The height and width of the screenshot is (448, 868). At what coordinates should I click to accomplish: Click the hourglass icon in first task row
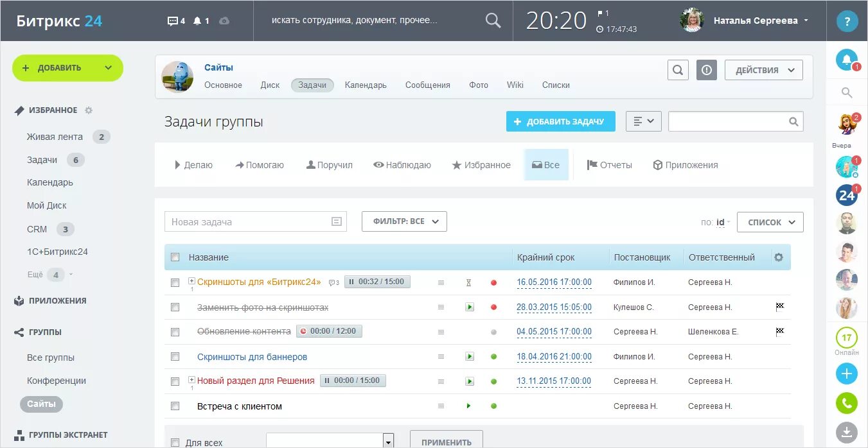click(469, 282)
